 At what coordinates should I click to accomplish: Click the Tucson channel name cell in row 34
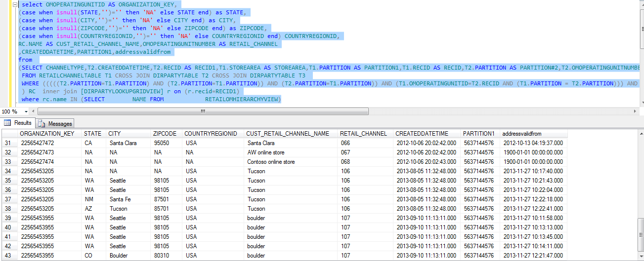pos(291,171)
